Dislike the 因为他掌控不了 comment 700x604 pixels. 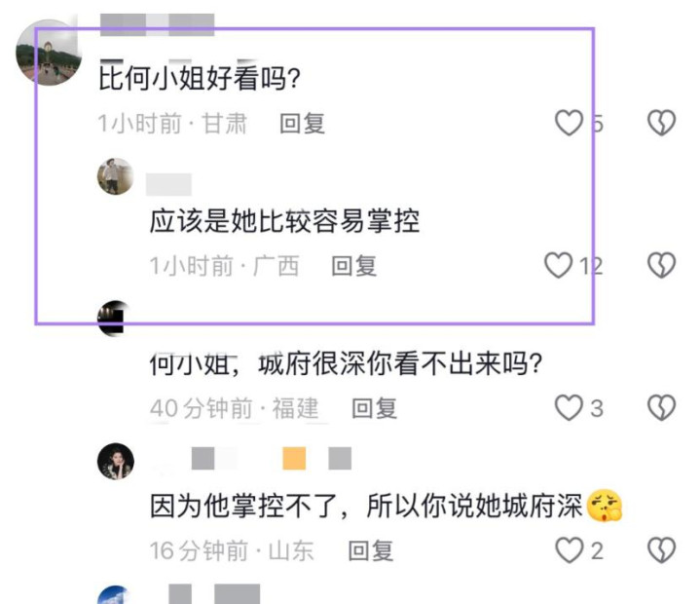662,550
